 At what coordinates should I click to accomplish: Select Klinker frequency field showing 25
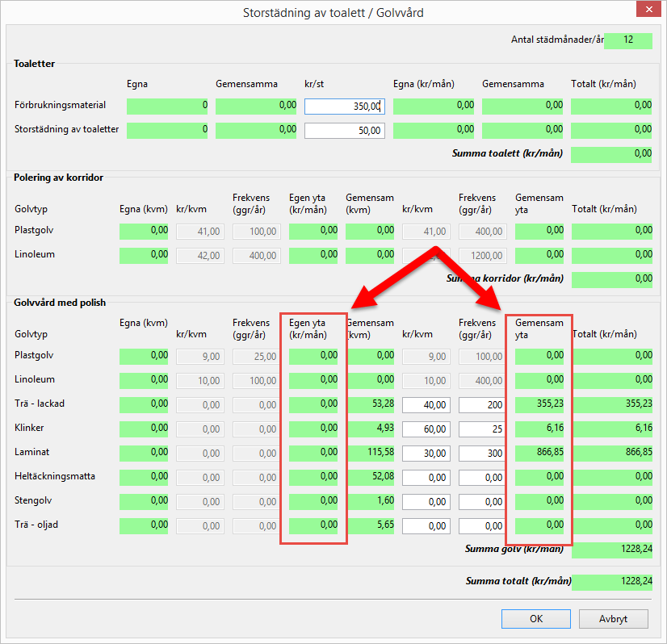[483, 429]
